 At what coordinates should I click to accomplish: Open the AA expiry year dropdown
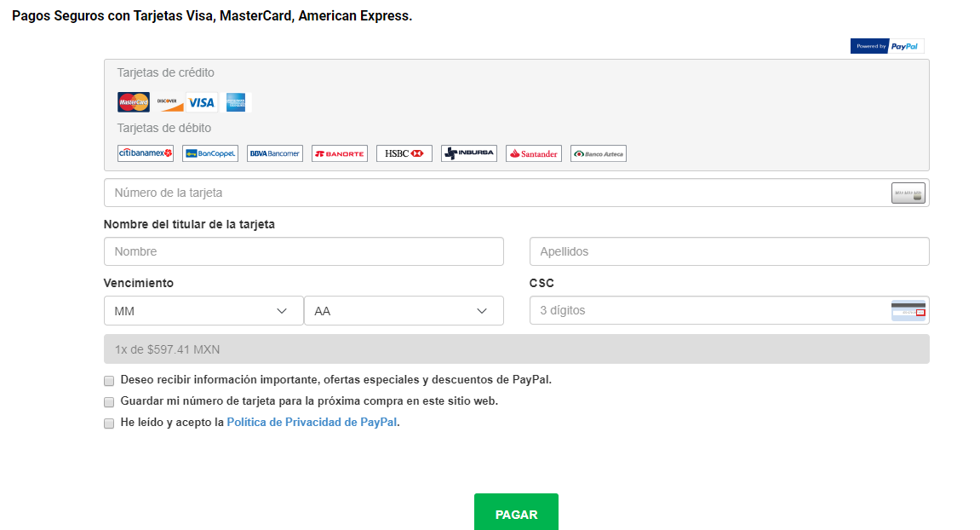404,310
